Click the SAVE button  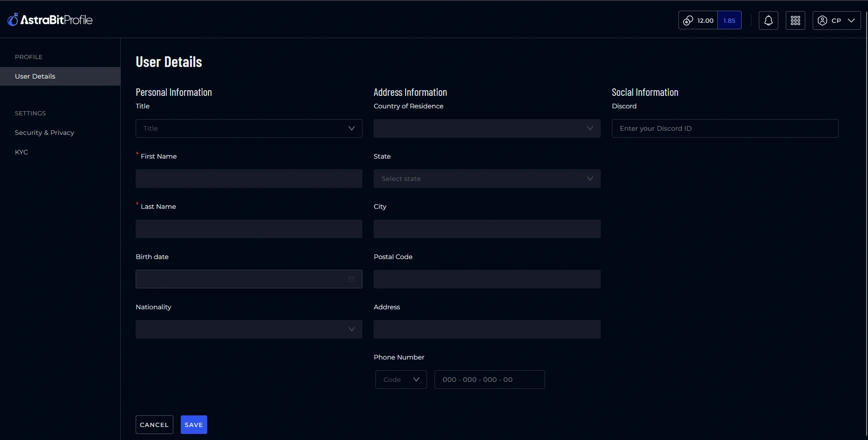(x=194, y=425)
